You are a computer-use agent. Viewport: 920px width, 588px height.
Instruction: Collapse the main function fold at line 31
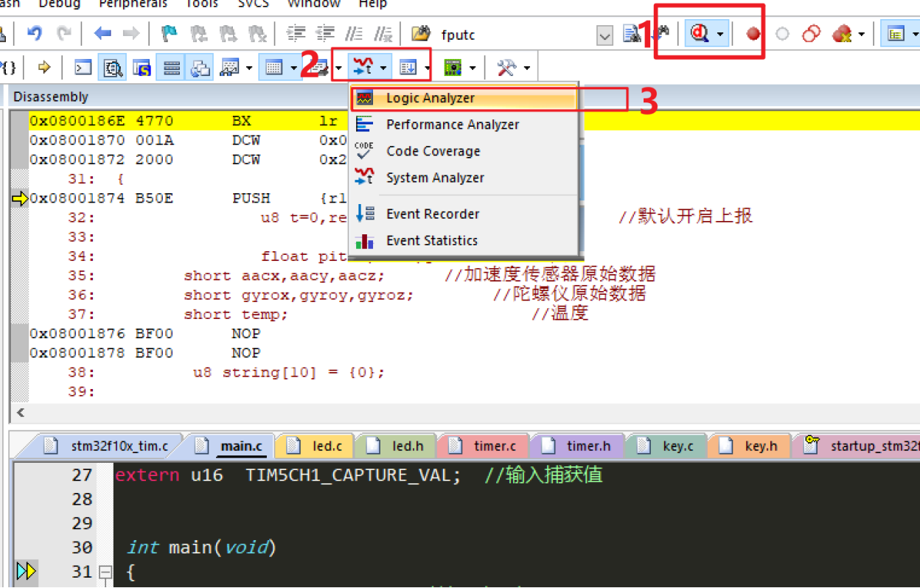point(105,572)
